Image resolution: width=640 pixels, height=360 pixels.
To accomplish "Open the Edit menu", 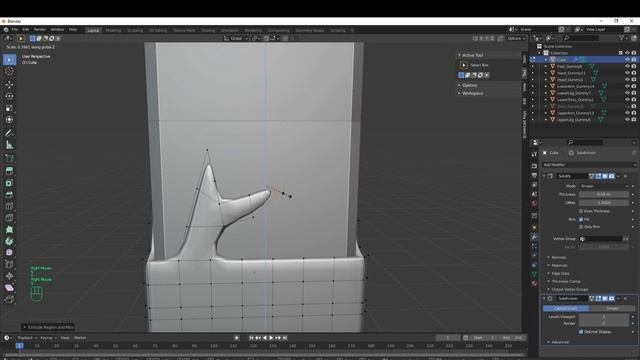I will pyautogui.click(x=26, y=30).
